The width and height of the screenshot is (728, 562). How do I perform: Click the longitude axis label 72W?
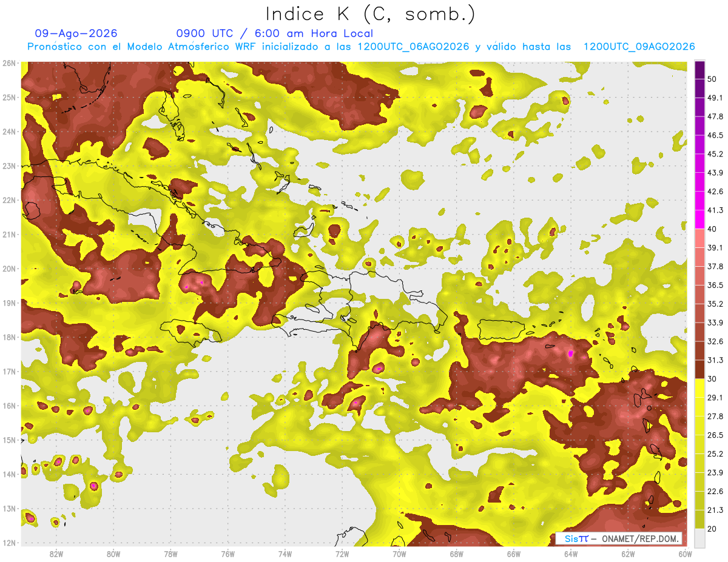click(342, 554)
